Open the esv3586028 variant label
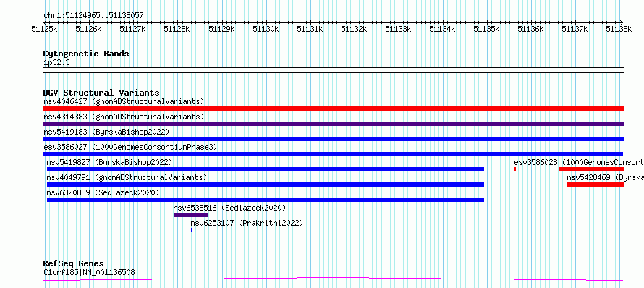This screenshot has height=288, width=644. (579, 162)
